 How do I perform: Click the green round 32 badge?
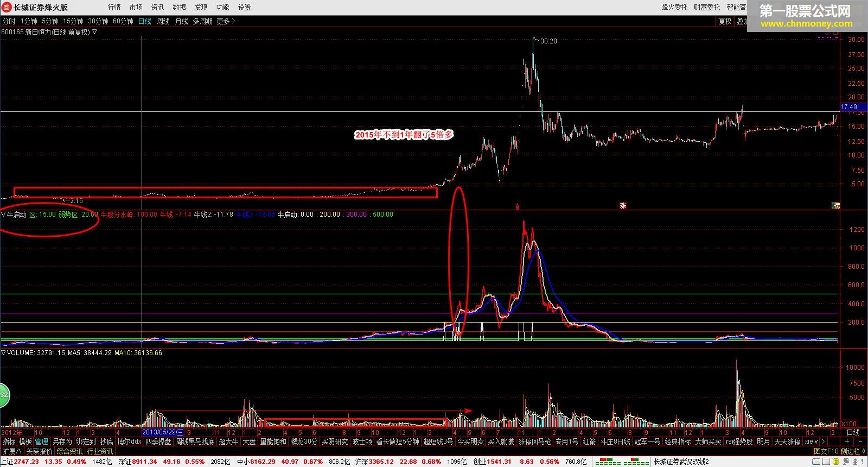point(3,395)
